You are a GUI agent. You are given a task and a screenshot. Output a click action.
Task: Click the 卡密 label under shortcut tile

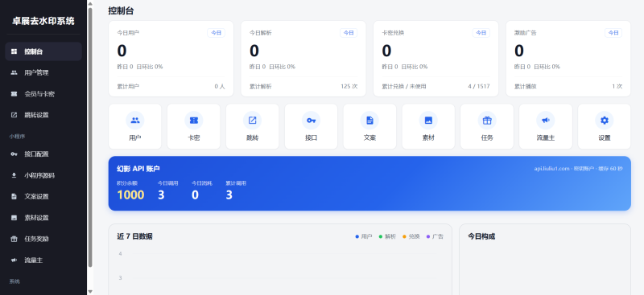tap(193, 138)
